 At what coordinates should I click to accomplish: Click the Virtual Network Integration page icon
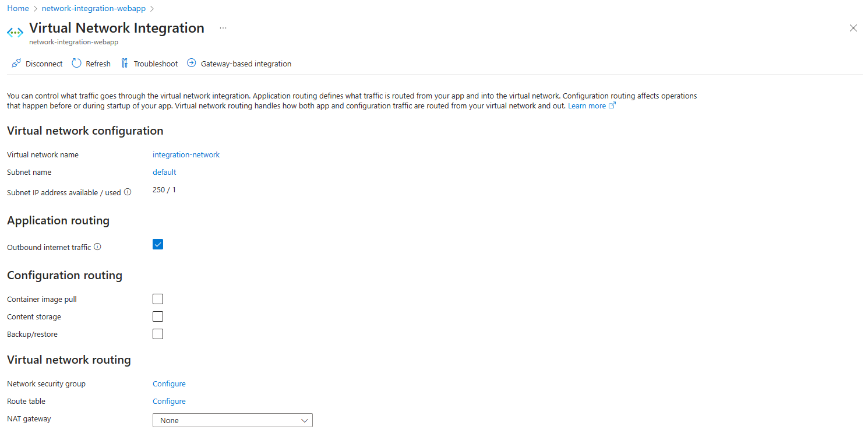(15, 32)
